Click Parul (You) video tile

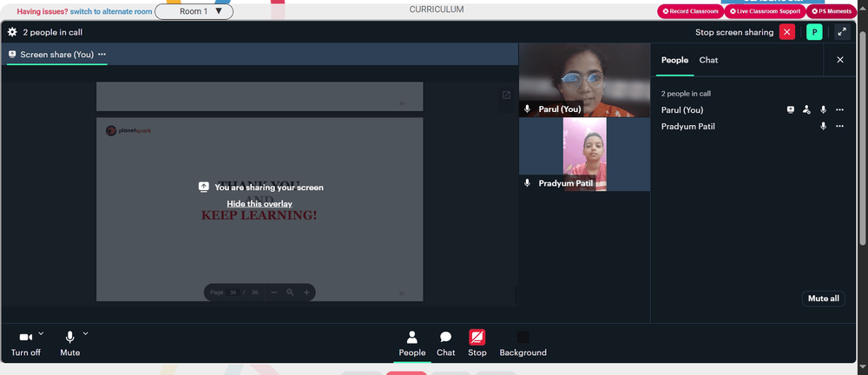[584, 81]
